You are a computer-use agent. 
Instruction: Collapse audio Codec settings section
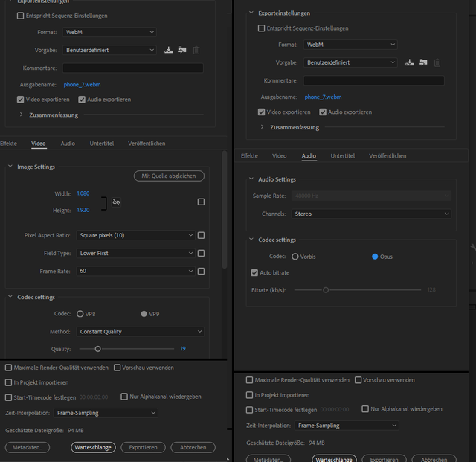251,240
